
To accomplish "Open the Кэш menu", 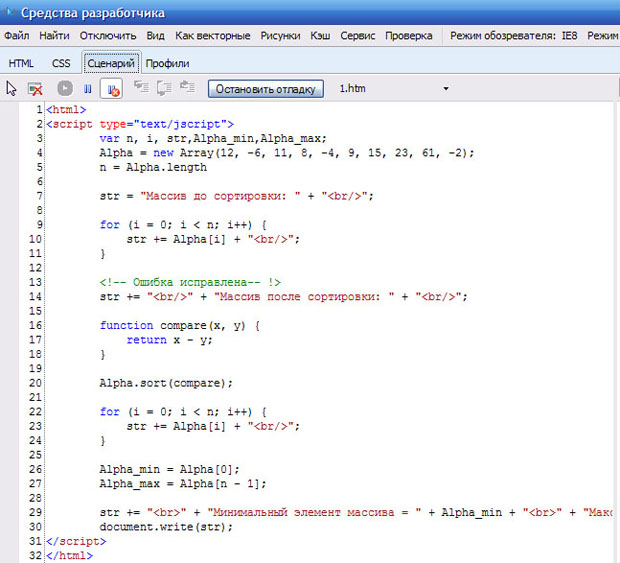I will (x=320, y=36).
